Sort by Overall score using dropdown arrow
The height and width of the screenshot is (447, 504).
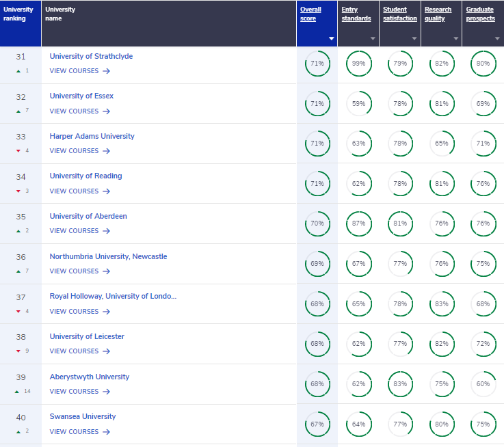[x=332, y=39]
